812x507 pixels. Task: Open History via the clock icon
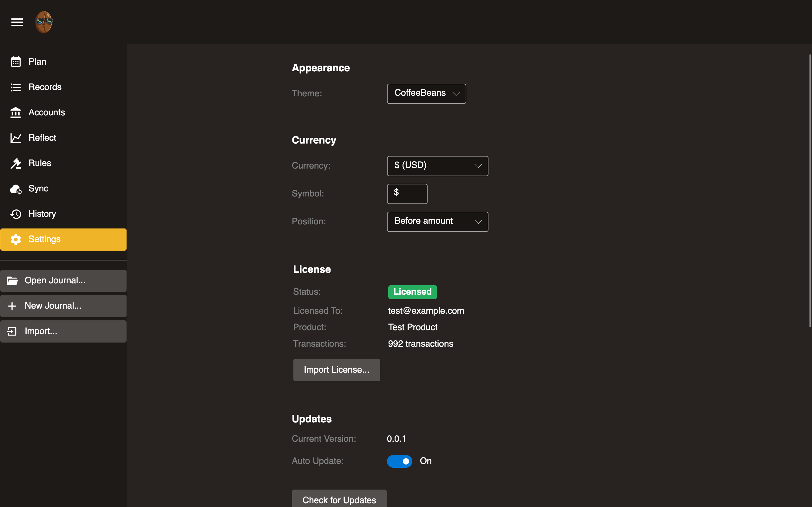coord(16,214)
